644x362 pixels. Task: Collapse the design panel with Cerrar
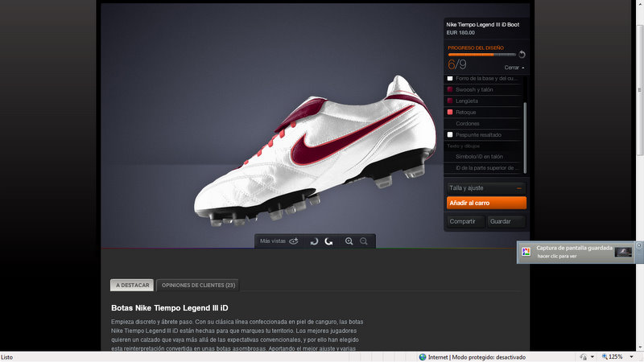514,68
